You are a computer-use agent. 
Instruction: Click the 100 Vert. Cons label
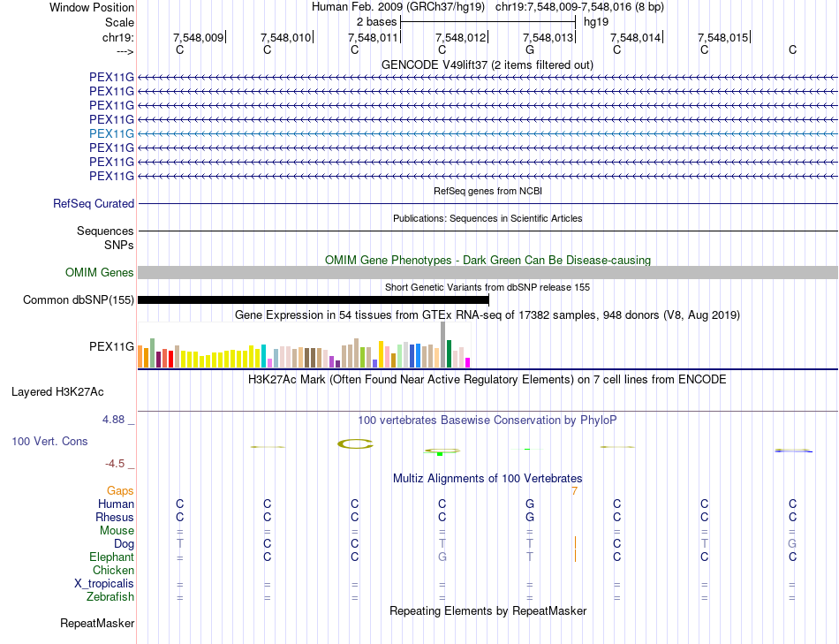point(49,441)
